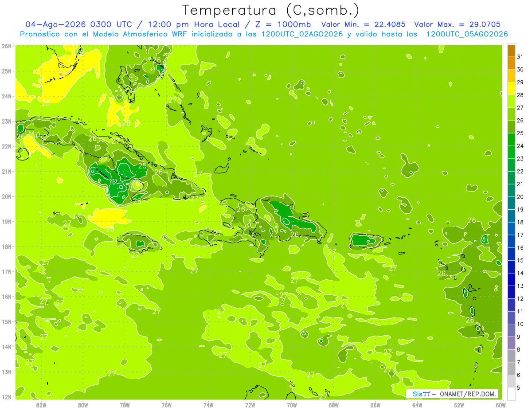This screenshot has height=411, width=532.
Task: Click the 82W longitude axis label
Action: [x=41, y=405]
